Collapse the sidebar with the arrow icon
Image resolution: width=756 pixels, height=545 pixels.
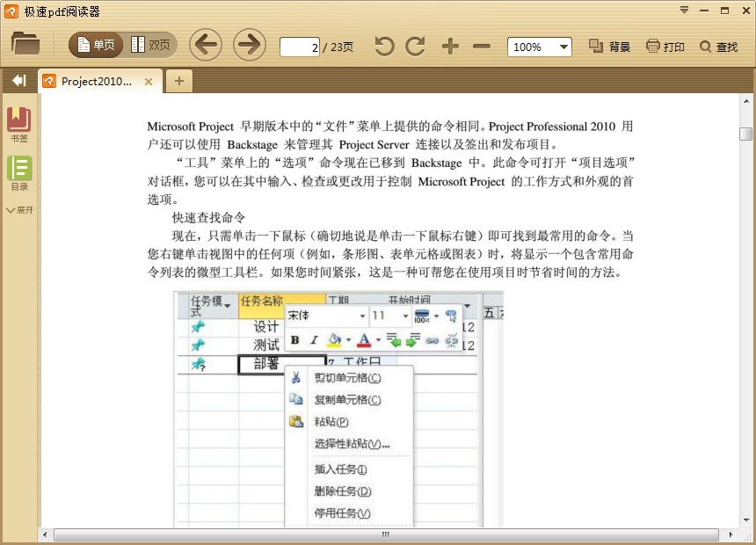click(19, 81)
